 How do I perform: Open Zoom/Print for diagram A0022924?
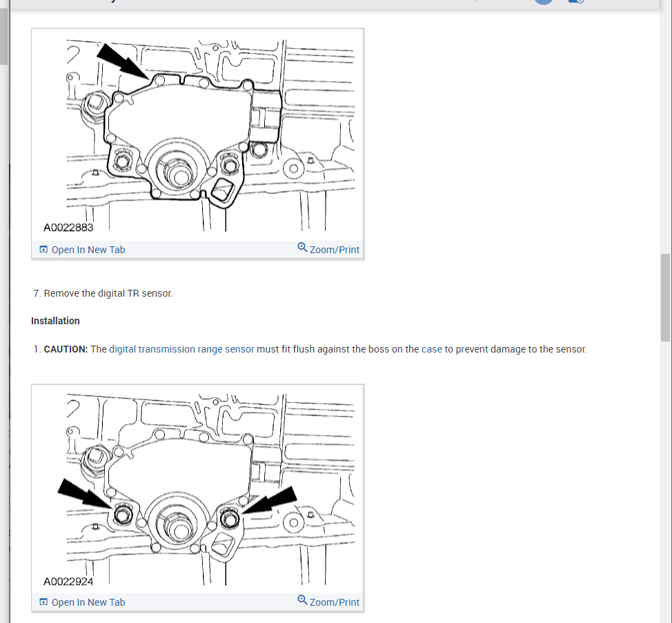(328, 602)
